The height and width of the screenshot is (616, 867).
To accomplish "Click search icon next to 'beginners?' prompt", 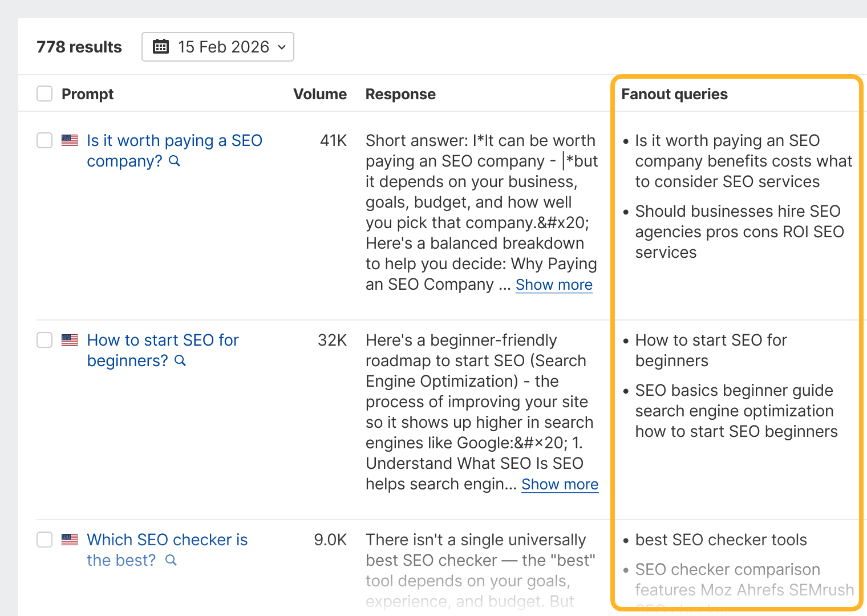I will (x=180, y=361).
